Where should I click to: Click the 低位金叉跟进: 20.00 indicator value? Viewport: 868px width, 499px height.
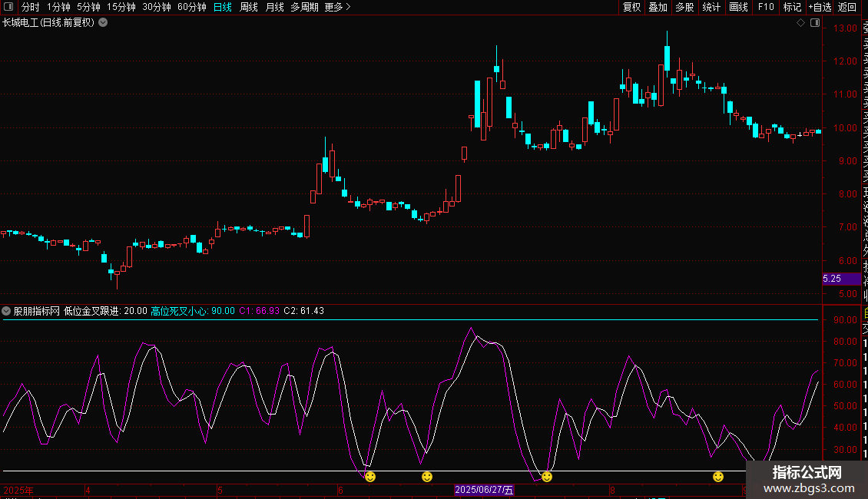(106, 311)
